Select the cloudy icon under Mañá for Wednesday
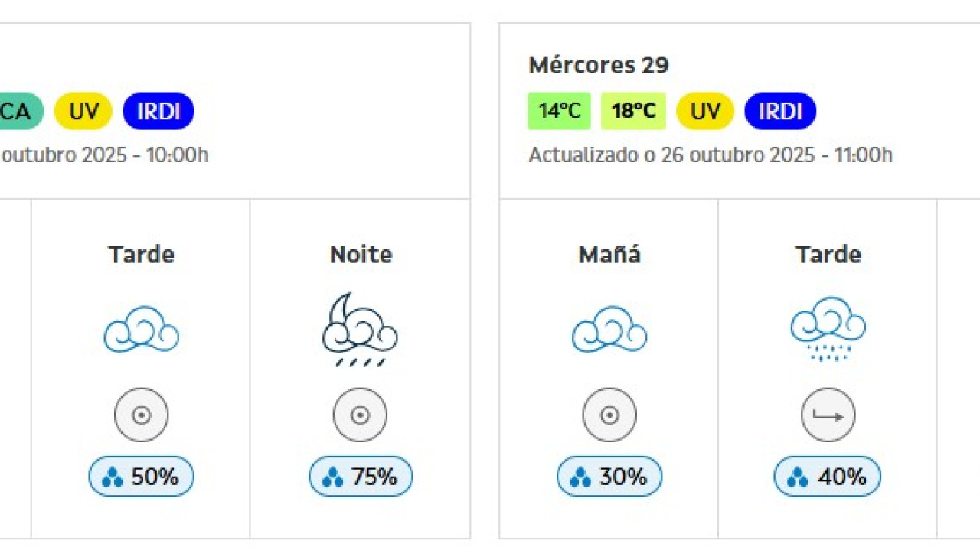 (x=609, y=329)
